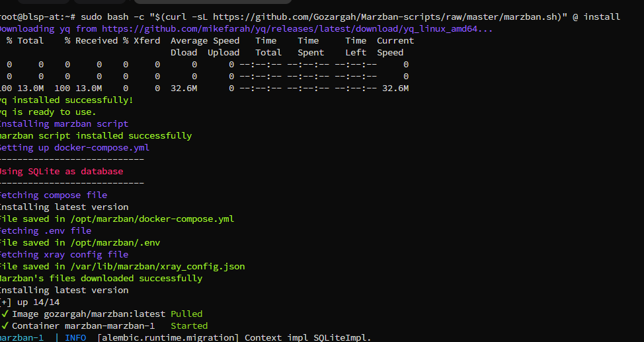This screenshot has height=342, width=644.
Task: Open the Marzban-scripts GitHub URL in the command
Action: coord(387,17)
